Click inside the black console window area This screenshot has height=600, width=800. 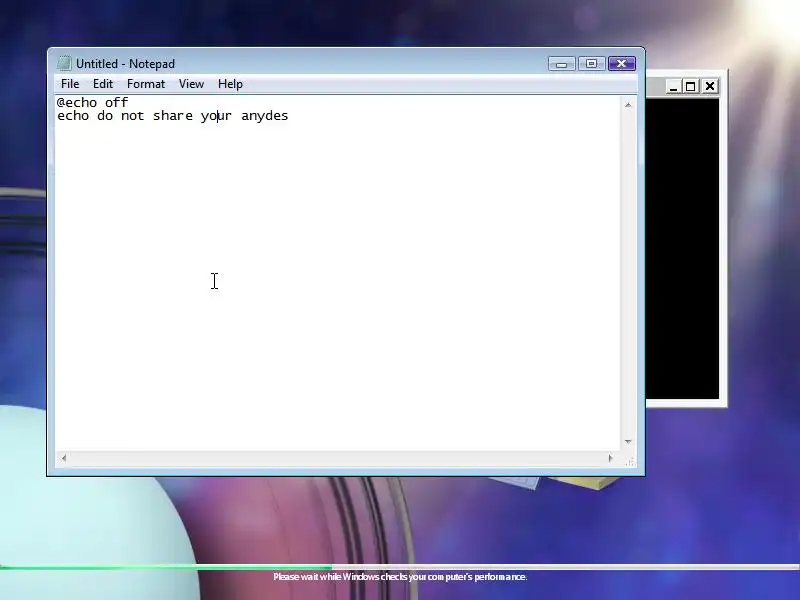(x=682, y=249)
